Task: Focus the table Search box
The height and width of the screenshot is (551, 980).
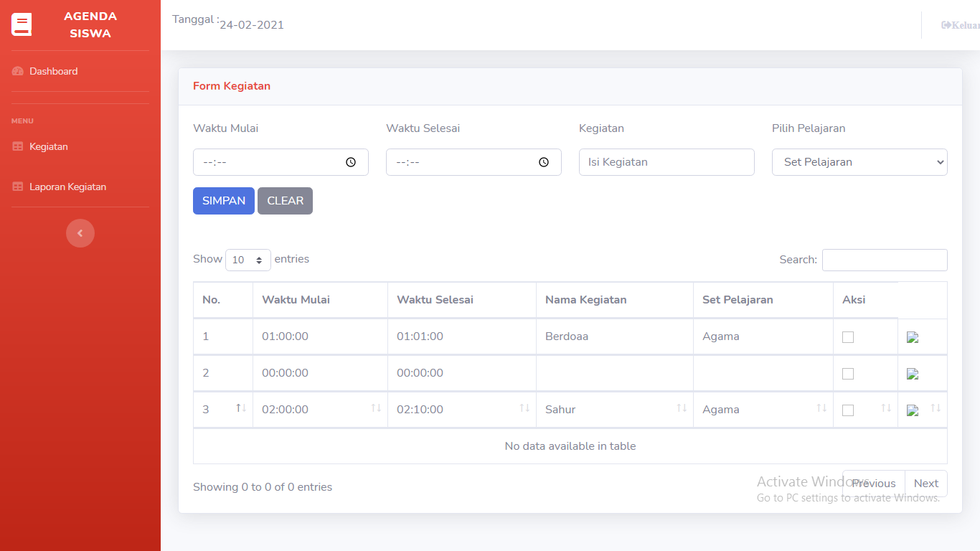Action: [x=885, y=260]
